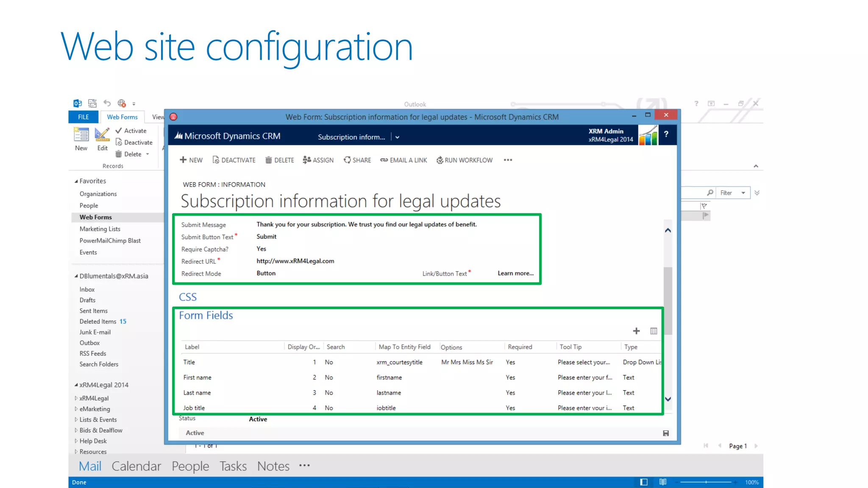Click the Redirect URL http://www.xRM4Legal.com value
The height and width of the screenshot is (488, 868).
click(x=295, y=261)
